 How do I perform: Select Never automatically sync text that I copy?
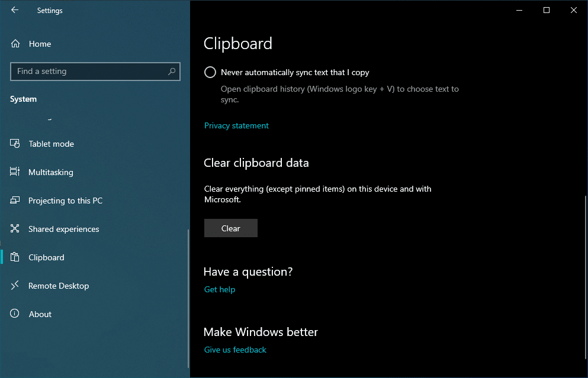[x=210, y=72]
